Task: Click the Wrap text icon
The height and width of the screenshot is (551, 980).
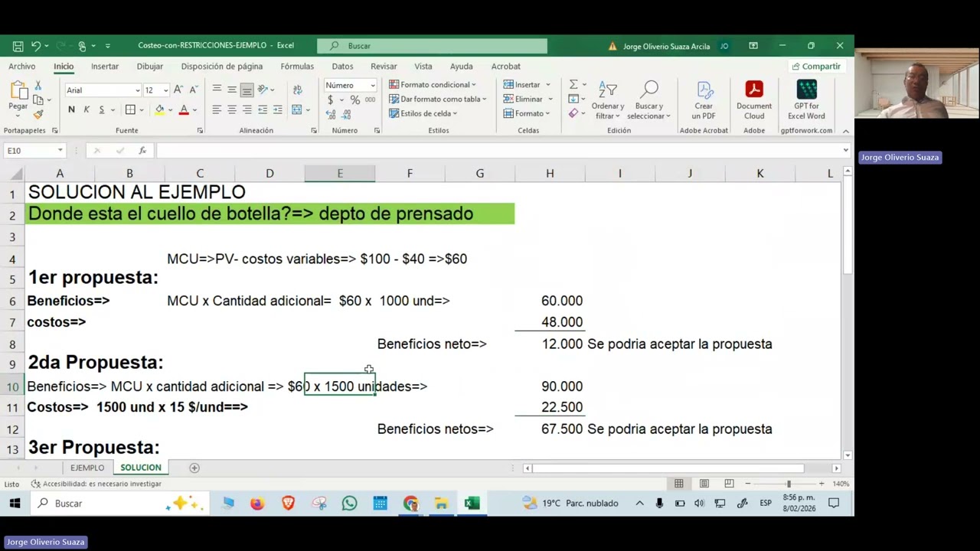Action: coord(296,90)
